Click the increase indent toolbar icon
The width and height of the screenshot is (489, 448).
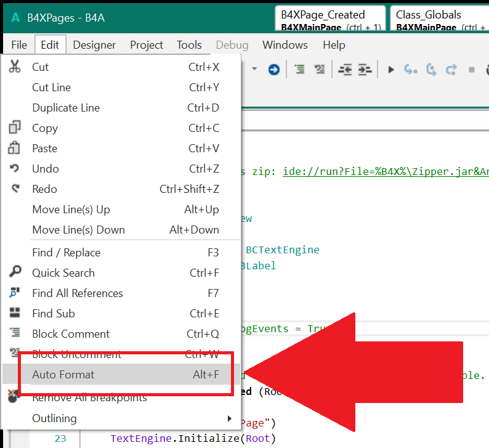365,70
